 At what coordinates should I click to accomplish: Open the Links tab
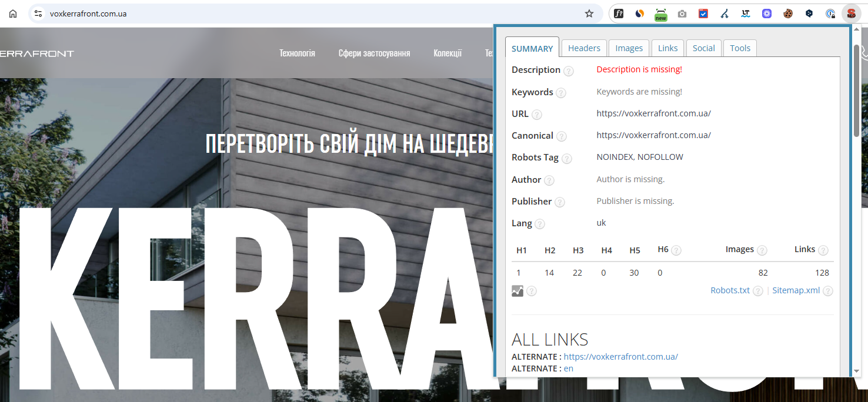point(667,48)
